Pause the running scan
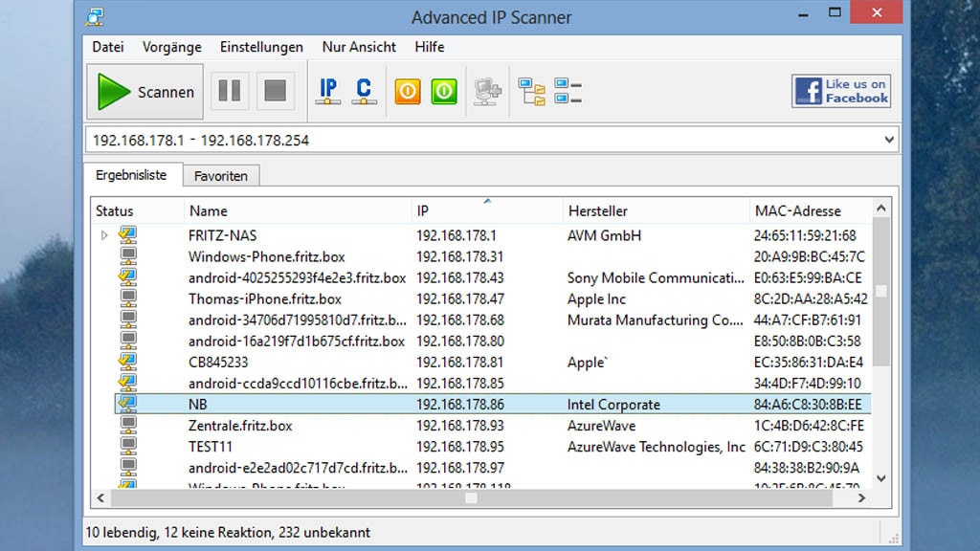The width and height of the screenshot is (980, 551). pyautogui.click(x=230, y=91)
